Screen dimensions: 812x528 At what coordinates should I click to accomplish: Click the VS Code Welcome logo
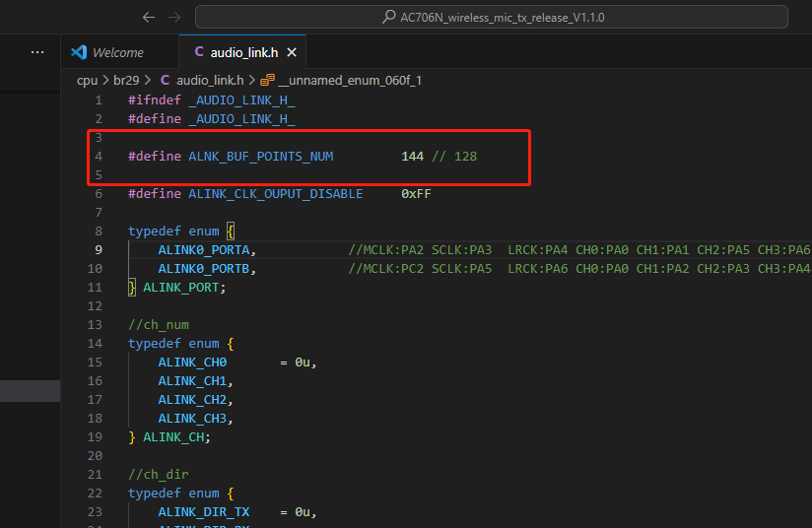click(x=79, y=52)
